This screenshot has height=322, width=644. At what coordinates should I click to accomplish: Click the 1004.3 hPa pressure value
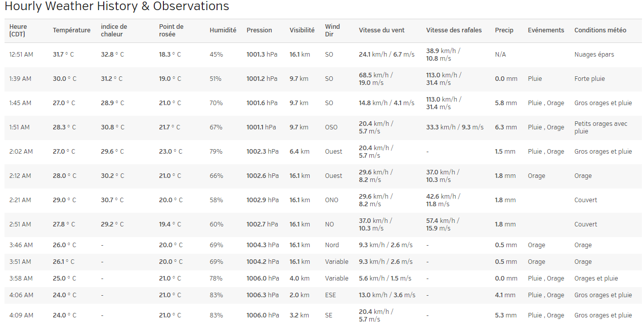point(263,245)
